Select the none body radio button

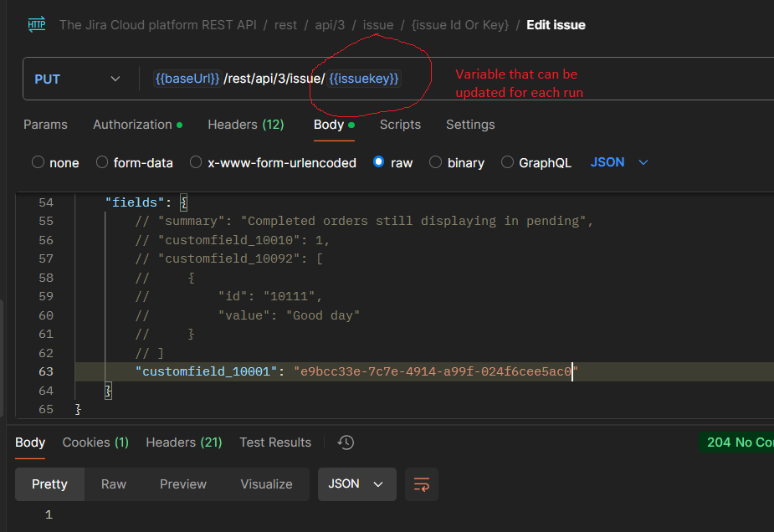click(x=38, y=162)
